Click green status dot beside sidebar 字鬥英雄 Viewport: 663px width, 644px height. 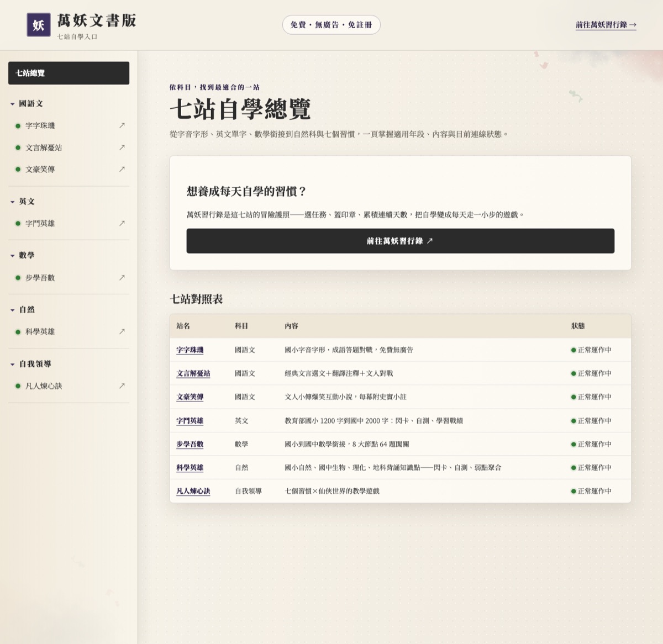click(x=18, y=224)
